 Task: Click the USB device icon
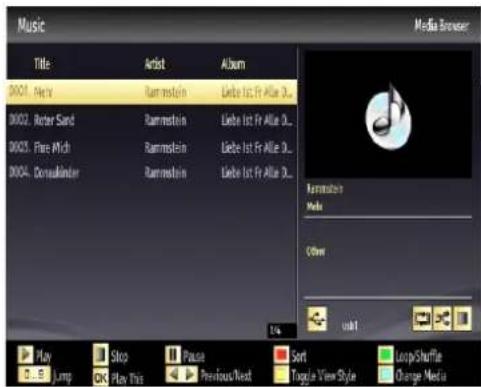pos(317,319)
